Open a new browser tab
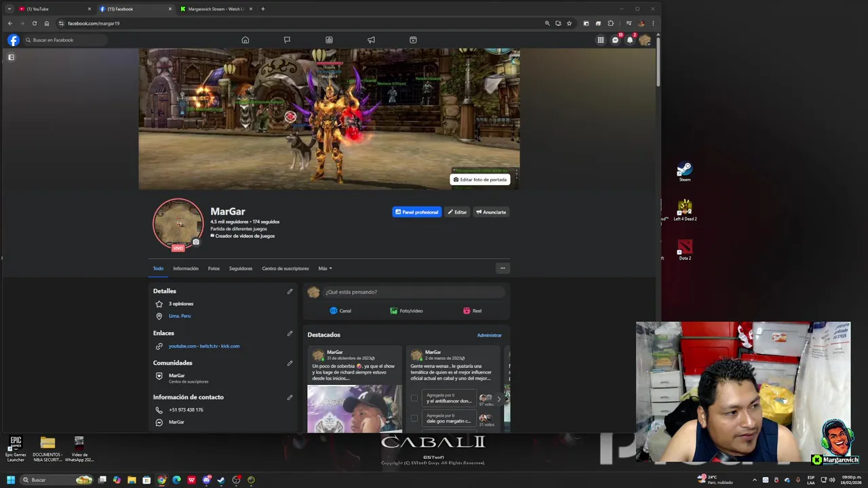The image size is (868, 488). point(263,9)
